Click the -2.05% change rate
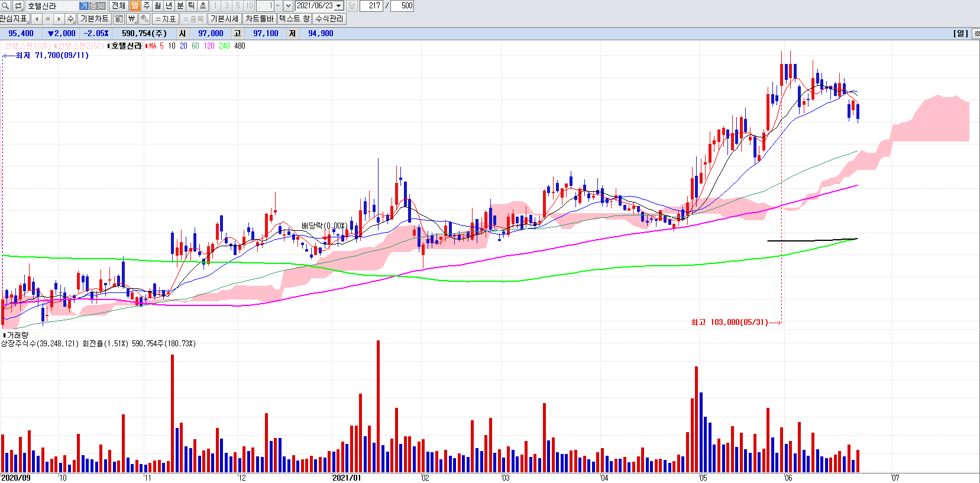The width and height of the screenshot is (980, 483). pyautogui.click(x=96, y=34)
